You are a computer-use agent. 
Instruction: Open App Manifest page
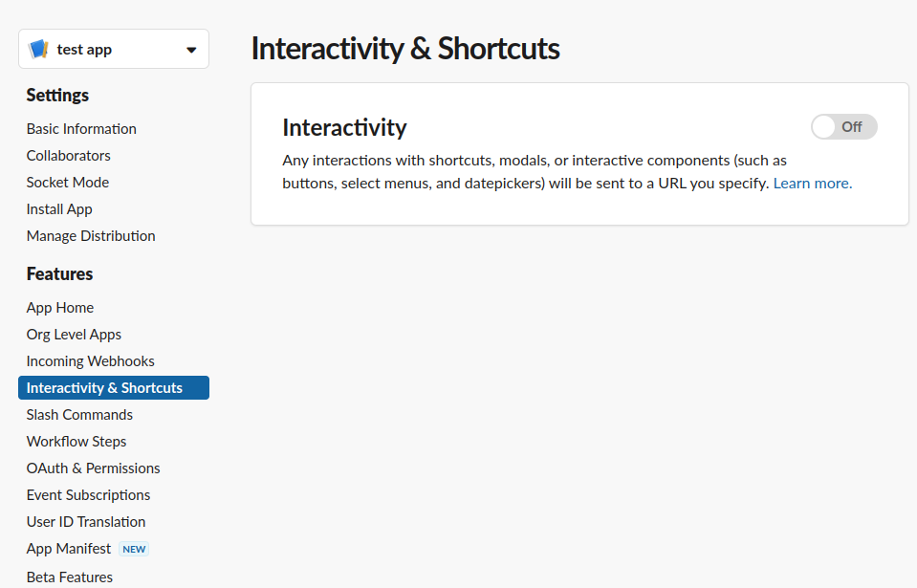[69, 549]
